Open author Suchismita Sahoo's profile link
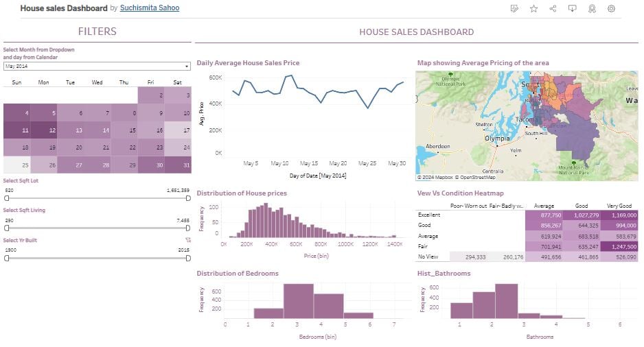The image size is (644, 347). click(x=148, y=9)
